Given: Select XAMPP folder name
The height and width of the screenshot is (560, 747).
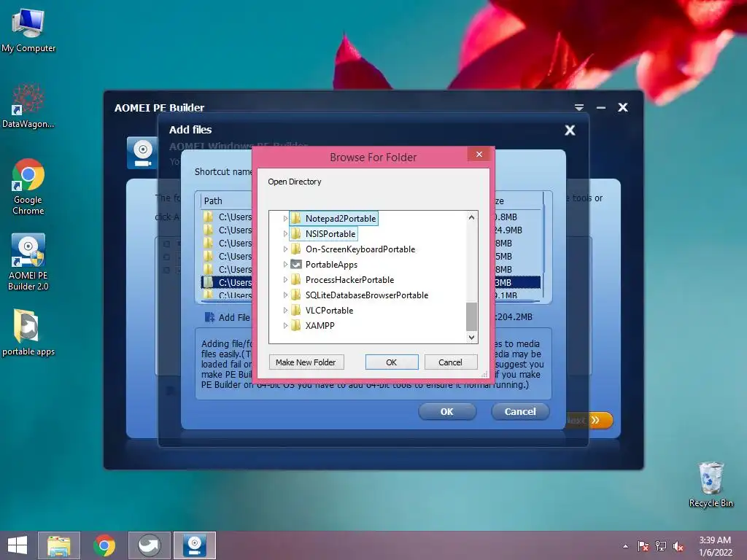Looking at the screenshot, I should click(320, 325).
